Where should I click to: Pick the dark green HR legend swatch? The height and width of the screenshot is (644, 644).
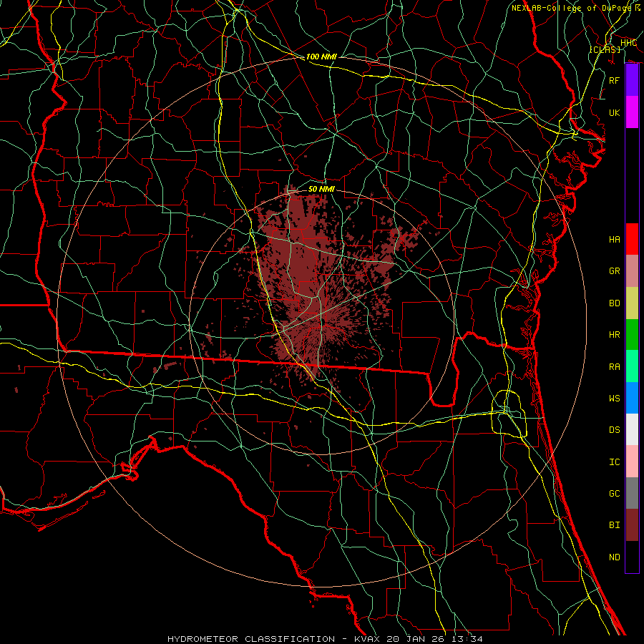[x=632, y=334]
